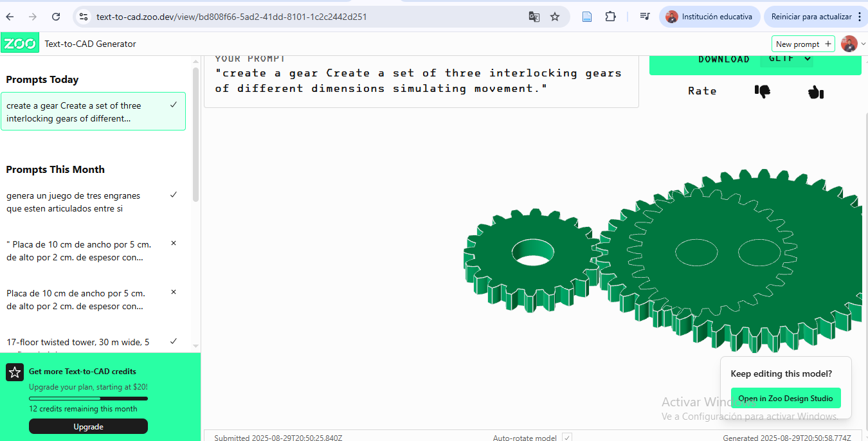Open the browser media controls icon
The width and height of the screenshot is (868, 441).
[x=644, y=17]
